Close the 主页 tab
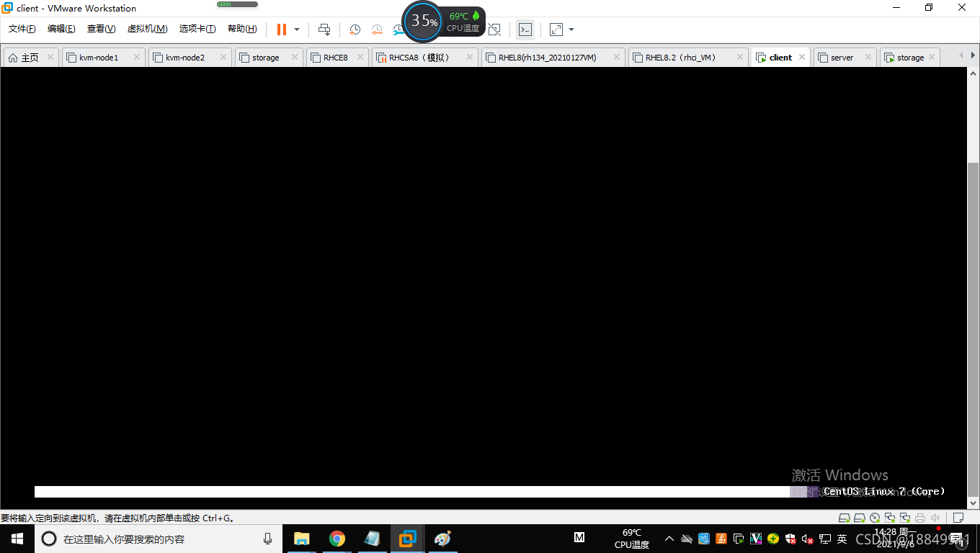 [x=50, y=58]
